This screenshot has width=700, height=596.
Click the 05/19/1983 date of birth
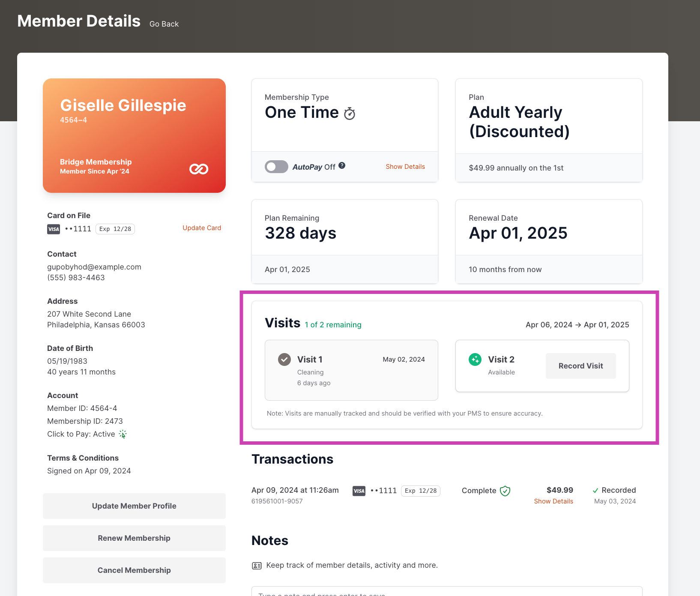pos(67,361)
